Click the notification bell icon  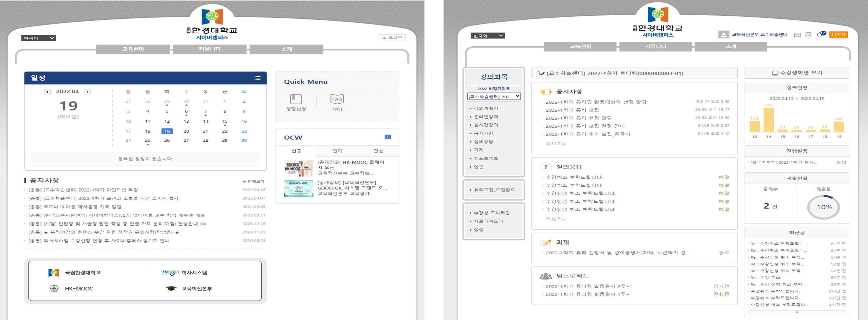tap(820, 35)
